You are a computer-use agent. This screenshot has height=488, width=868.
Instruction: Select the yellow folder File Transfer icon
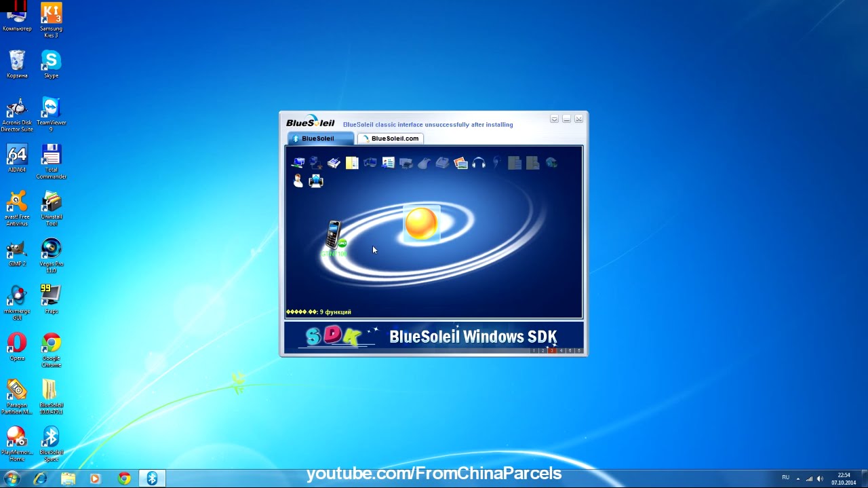[352, 163]
